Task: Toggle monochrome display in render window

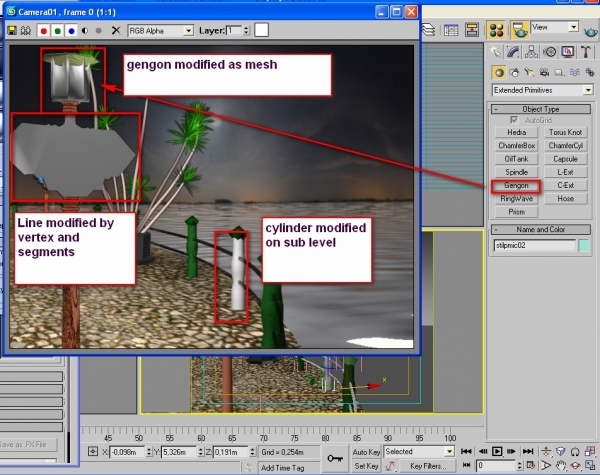Action: [99, 31]
